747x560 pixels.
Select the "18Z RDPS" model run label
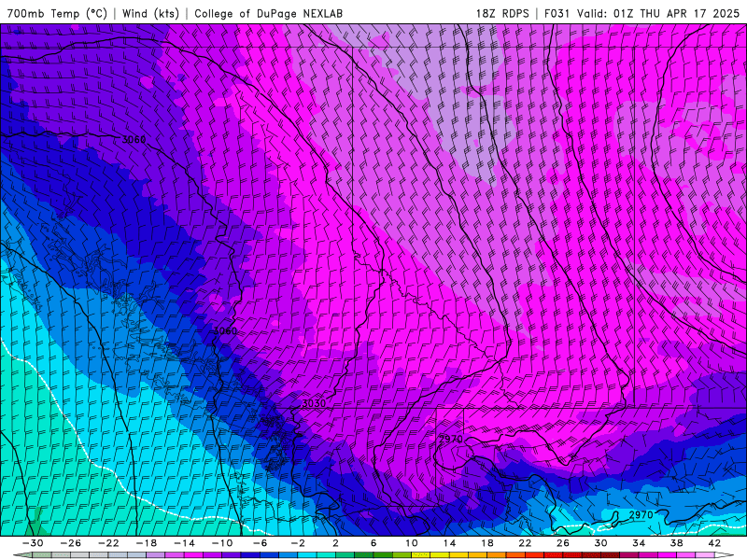point(502,13)
